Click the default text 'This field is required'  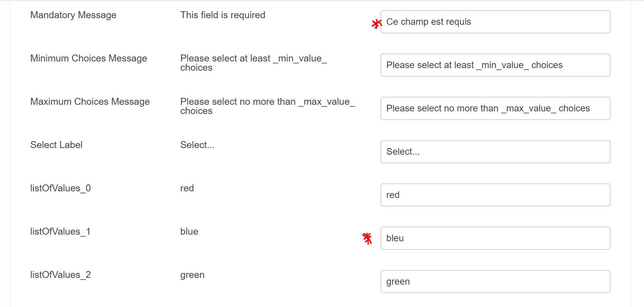pos(223,15)
